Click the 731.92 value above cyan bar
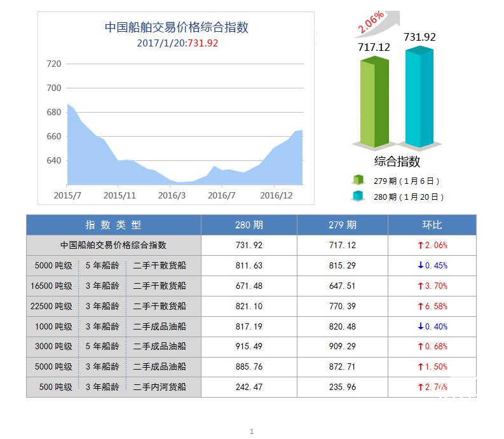This screenshot has width=504, height=439. (x=419, y=37)
